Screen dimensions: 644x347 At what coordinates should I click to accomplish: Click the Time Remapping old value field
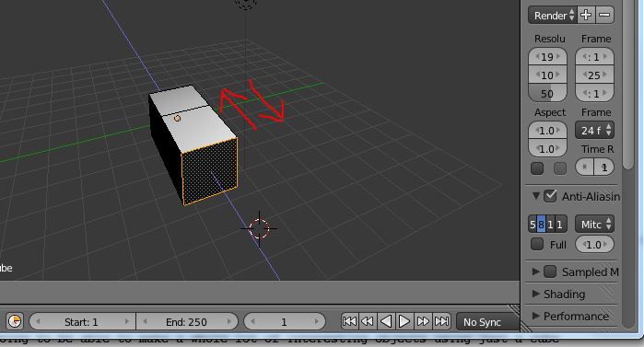click(585, 167)
